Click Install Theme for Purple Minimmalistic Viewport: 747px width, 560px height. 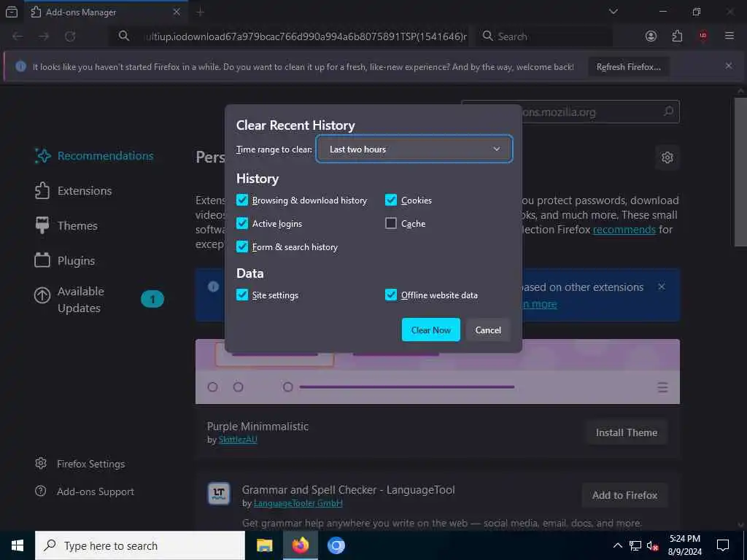coord(626,432)
